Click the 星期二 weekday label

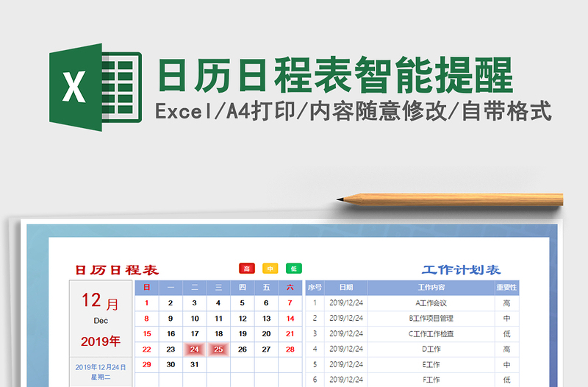click(101, 377)
